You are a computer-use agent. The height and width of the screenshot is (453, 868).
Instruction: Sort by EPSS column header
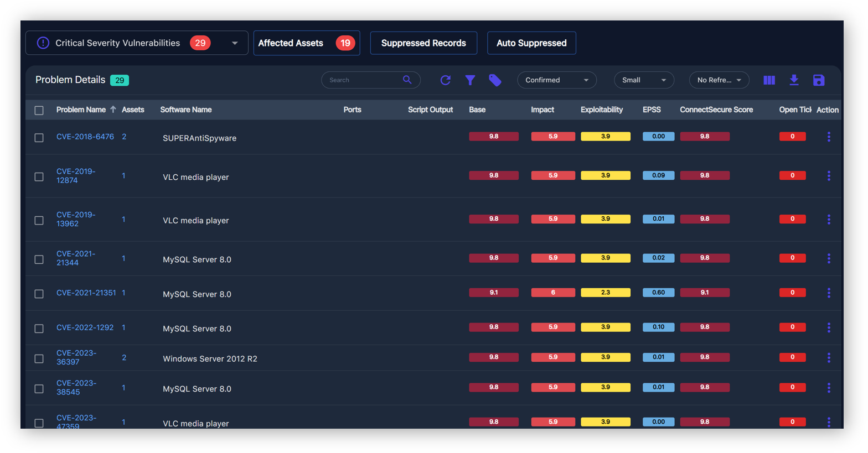coord(652,110)
